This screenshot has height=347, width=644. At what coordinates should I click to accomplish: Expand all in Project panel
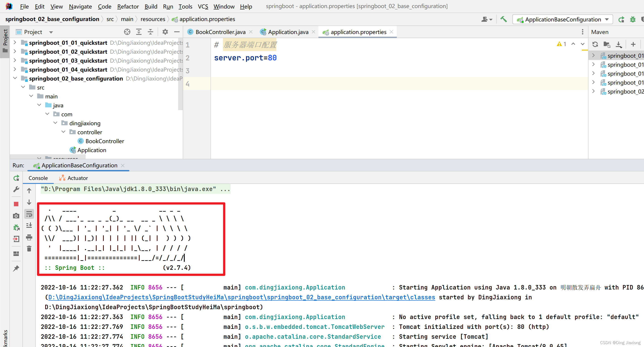[139, 32]
